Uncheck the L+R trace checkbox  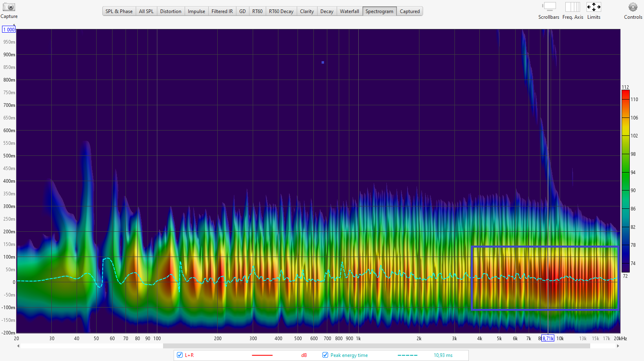pos(180,355)
